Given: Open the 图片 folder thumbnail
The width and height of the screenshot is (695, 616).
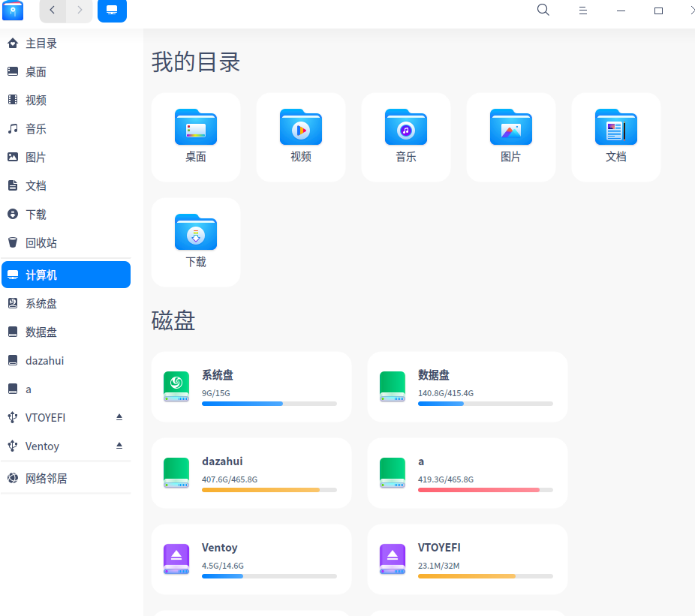Looking at the screenshot, I should (510, 128).
